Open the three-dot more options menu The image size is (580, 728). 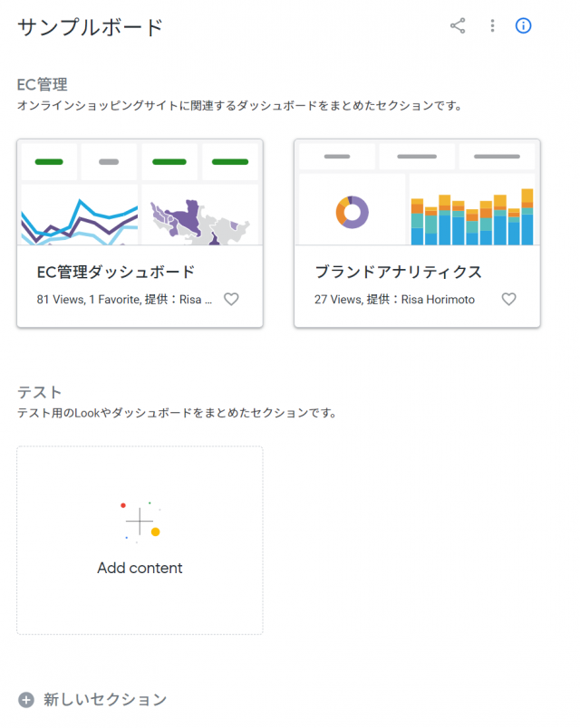click(x=492, y=26)
